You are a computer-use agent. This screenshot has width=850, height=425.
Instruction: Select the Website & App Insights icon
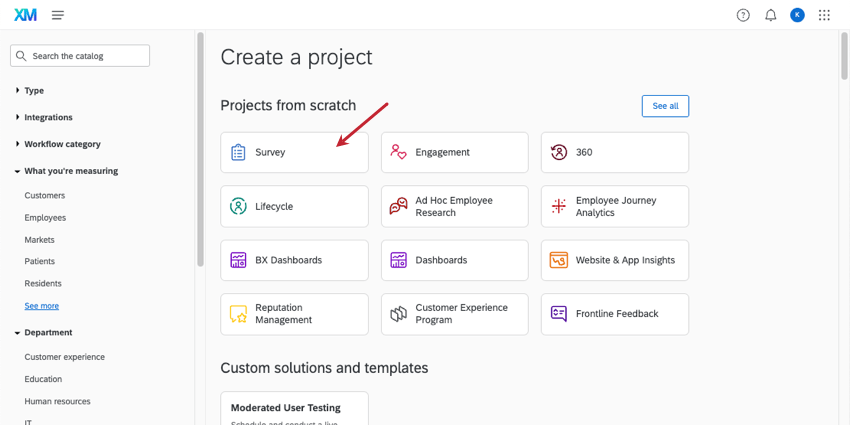(x=558, y=260)
